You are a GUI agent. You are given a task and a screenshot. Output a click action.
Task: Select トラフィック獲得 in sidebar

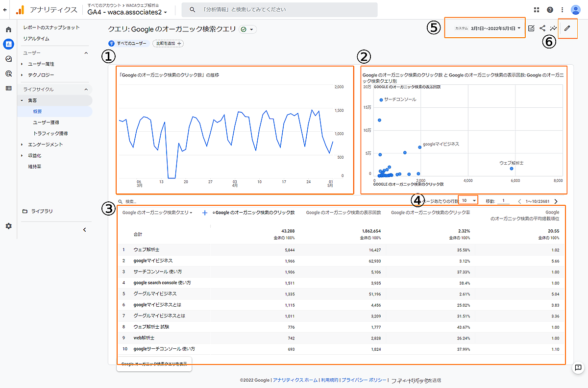[50, 133]
